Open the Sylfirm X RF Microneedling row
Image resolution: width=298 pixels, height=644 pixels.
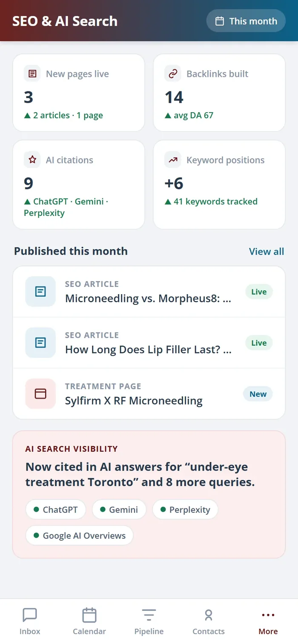tap(149, 394)
